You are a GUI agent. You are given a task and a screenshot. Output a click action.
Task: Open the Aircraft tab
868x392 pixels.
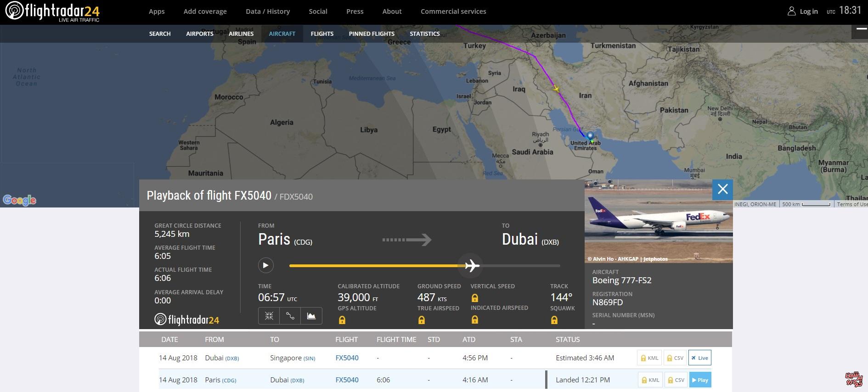[282, 34]
